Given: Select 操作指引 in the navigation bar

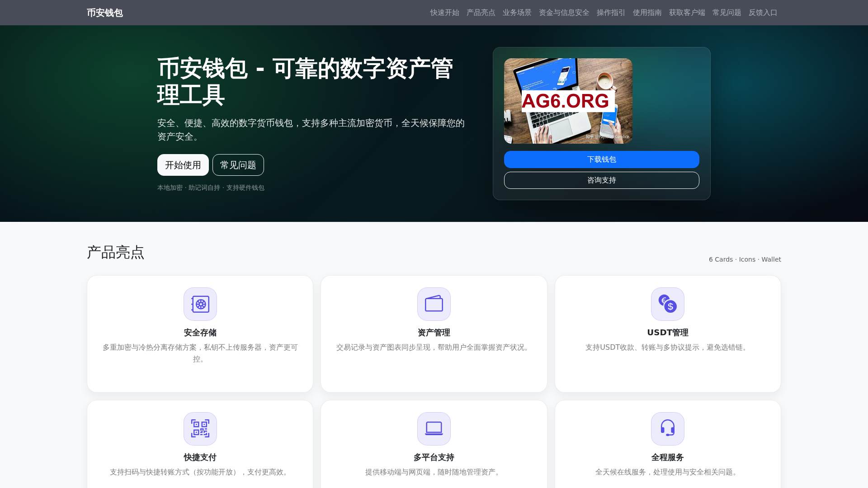Looking at the screenshot, I should click(x=611, y=13).
